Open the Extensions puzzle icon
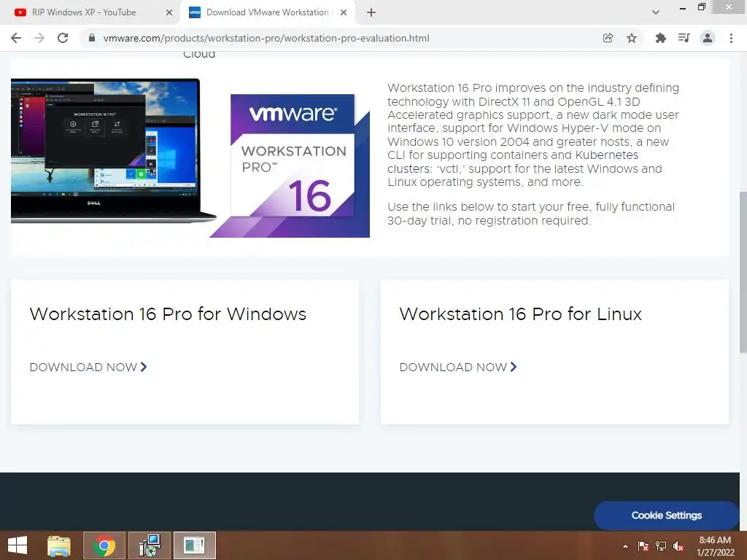The height and width of the screenshot is (560, 747). click(660, 38)
